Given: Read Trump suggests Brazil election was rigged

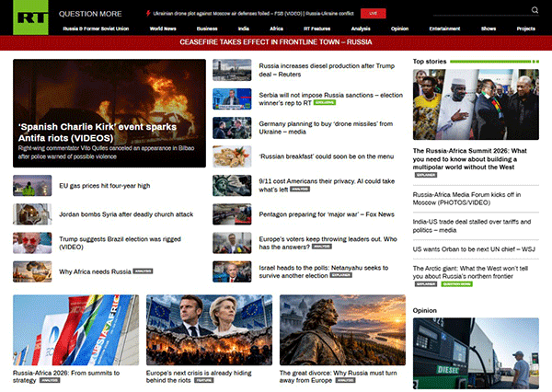Looking at the screenshot, I should pyautogui.click(x=120, y=243).
